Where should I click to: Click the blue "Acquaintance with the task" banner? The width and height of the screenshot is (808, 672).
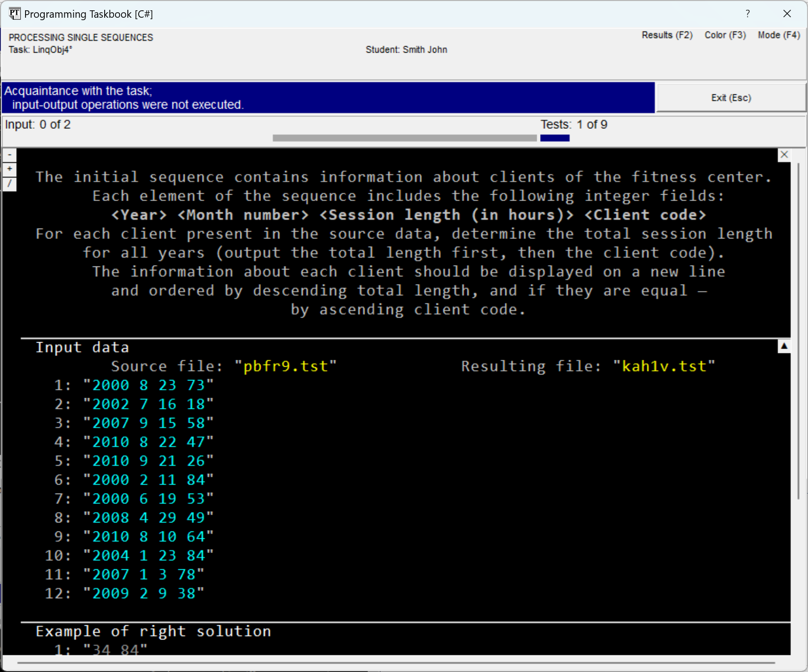coord(328,98)
